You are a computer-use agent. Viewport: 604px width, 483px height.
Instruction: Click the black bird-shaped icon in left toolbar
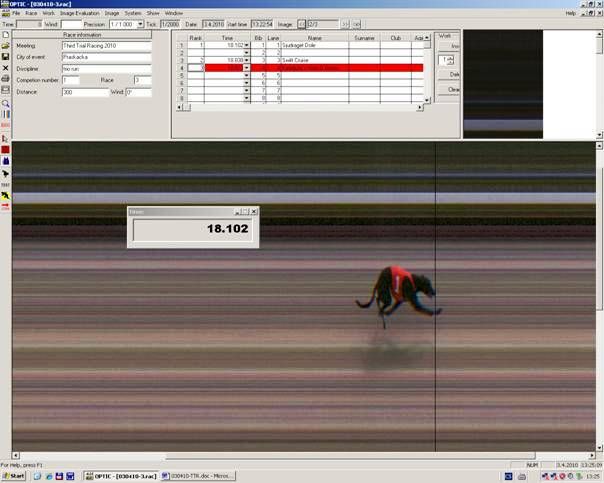point(5,174)
